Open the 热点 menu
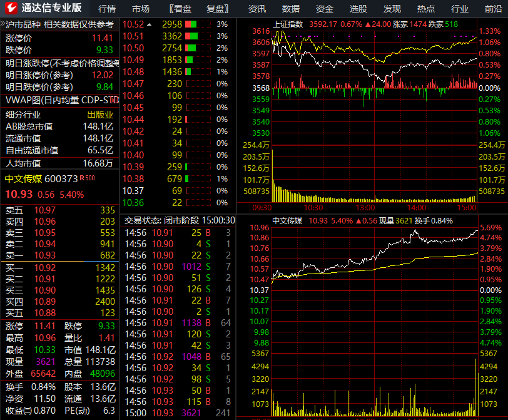 pos(425,9)
